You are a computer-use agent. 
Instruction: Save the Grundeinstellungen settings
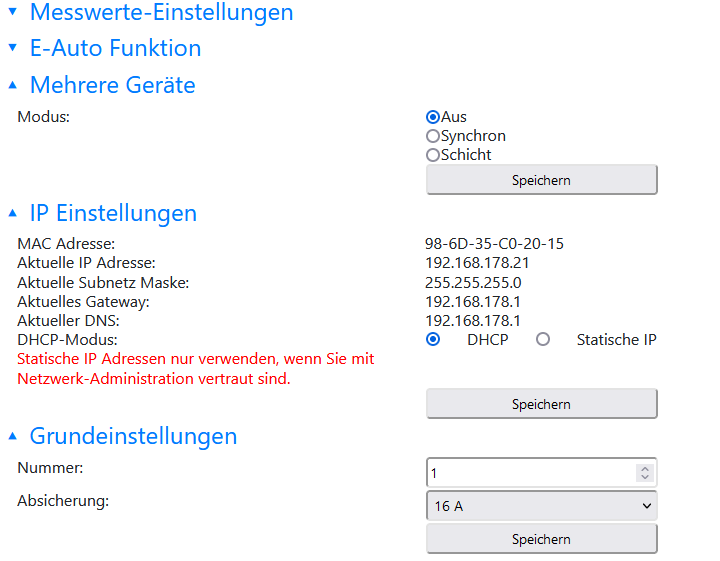541,539
